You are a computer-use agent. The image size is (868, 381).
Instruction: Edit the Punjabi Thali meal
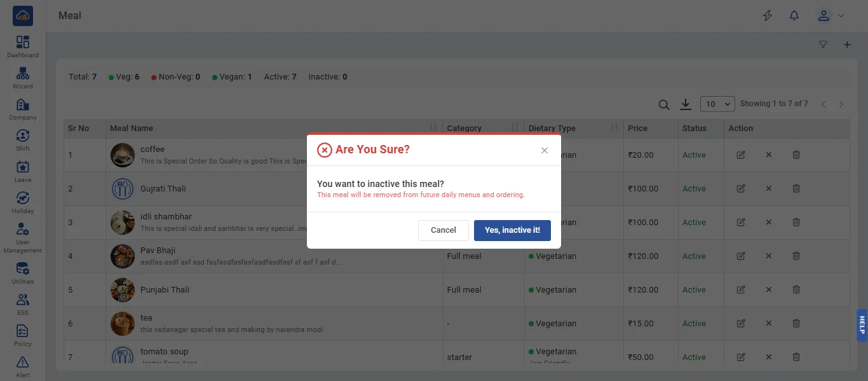[741, 290]
